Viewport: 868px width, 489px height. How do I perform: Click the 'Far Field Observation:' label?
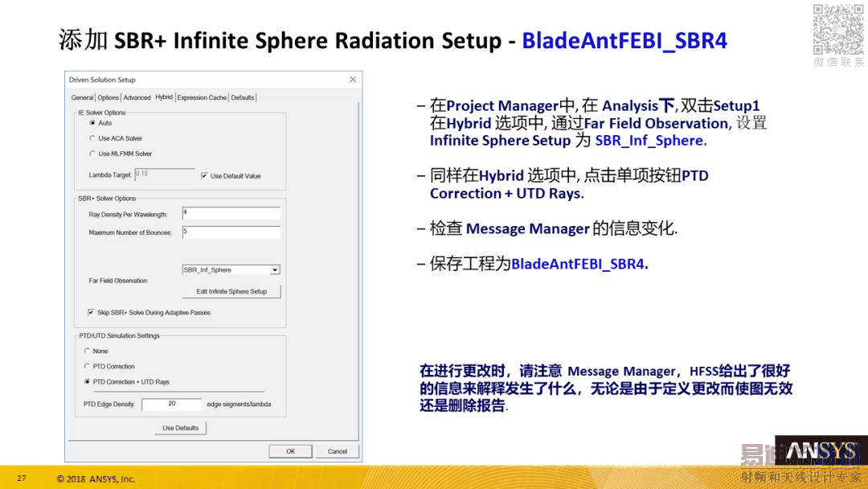[118, 281]
